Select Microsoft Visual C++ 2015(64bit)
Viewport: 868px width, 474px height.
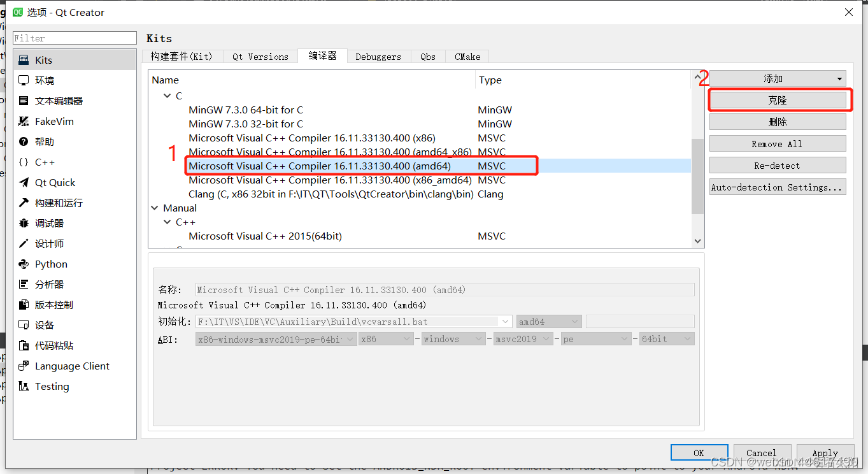point(265,236)
